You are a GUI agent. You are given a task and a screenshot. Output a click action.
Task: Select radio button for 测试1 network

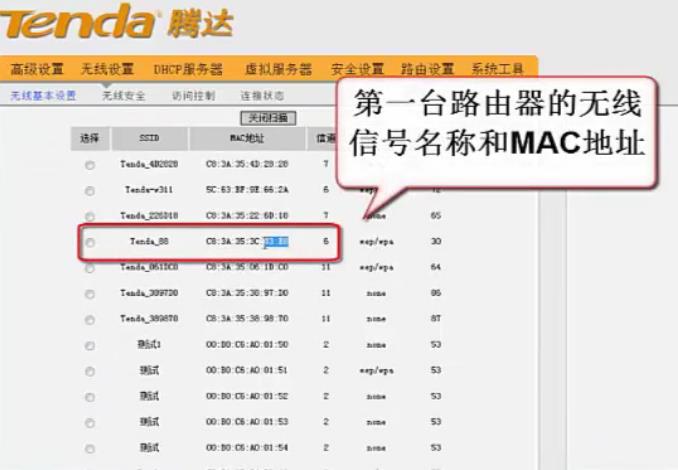[90, 345]
